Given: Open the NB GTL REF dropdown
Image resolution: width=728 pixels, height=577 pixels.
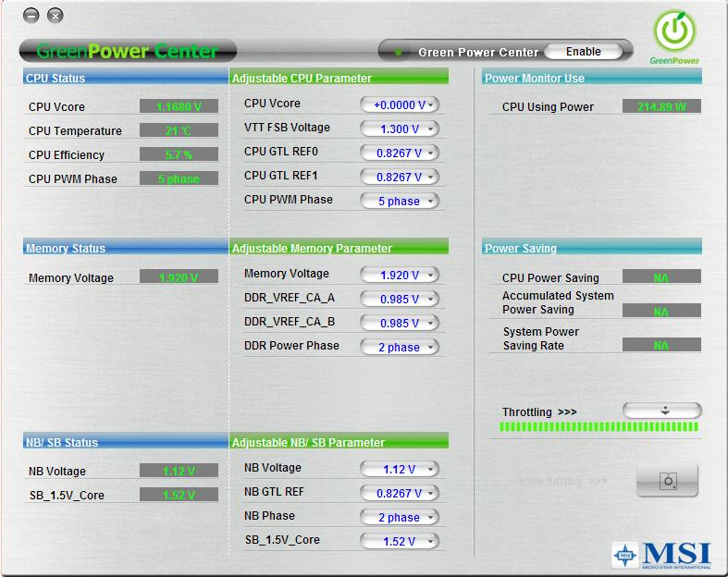Looking at the screenshot, I should (400, 493).
